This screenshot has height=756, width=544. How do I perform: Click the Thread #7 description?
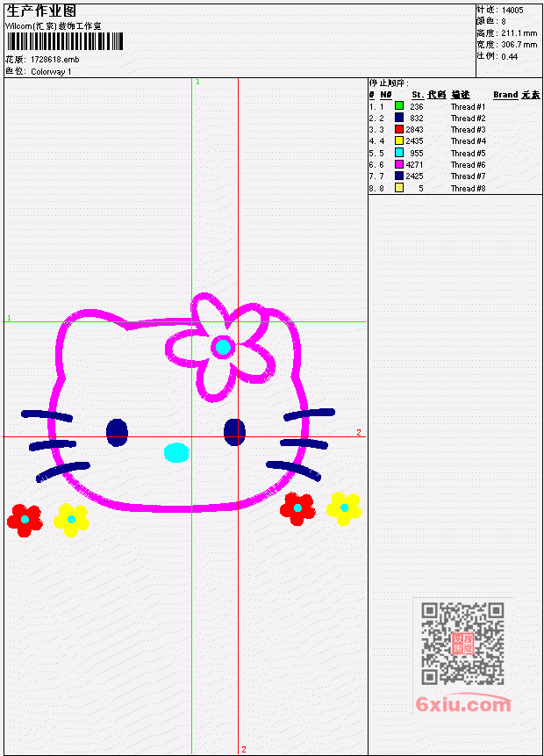point(468,177)
